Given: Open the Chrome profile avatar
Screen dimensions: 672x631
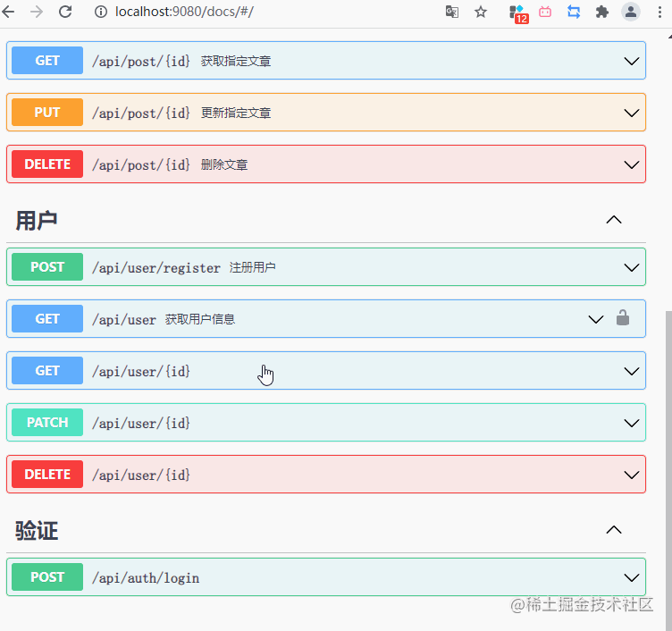Looking at the screenshot, I should pyautogui.click(x=631, y=12).
